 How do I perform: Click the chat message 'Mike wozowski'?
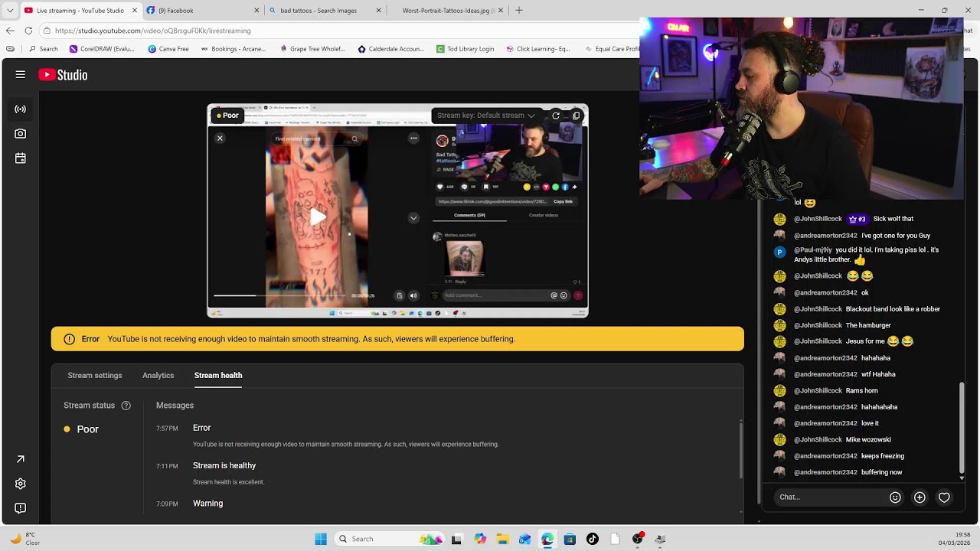pos(868,440)
